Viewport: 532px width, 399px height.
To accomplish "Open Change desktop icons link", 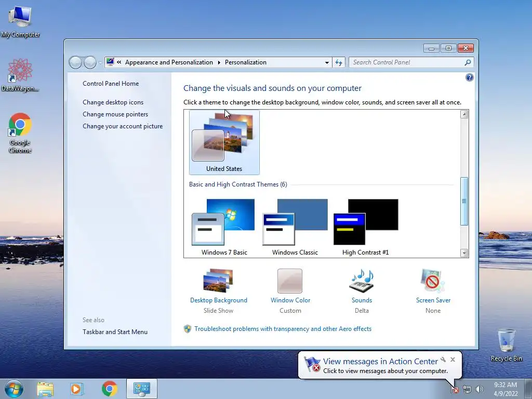I will 113,102.
